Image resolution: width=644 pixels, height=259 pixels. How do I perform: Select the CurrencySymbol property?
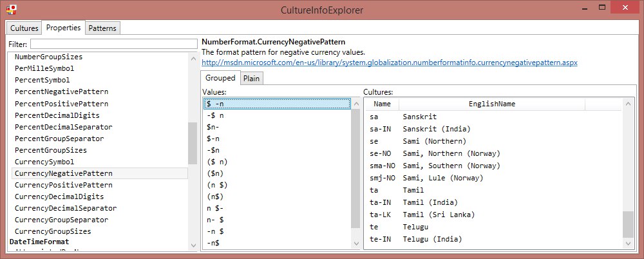click(x=44, y=162)
